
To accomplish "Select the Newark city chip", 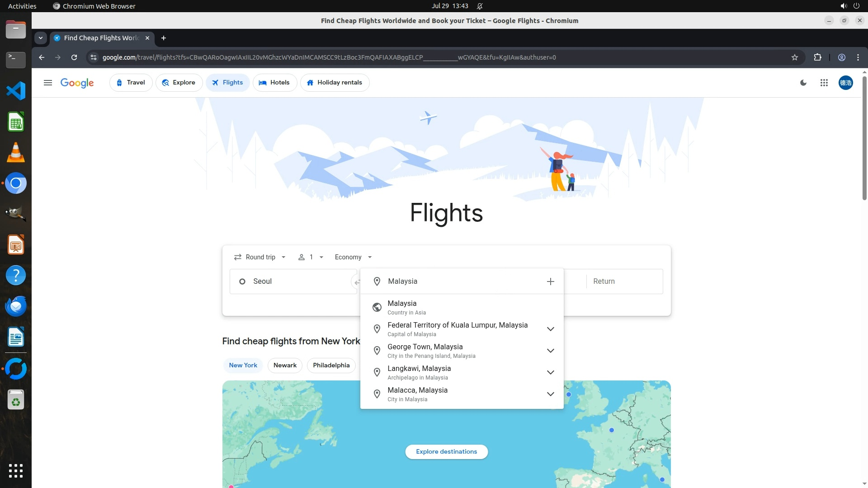I will 285,365.
